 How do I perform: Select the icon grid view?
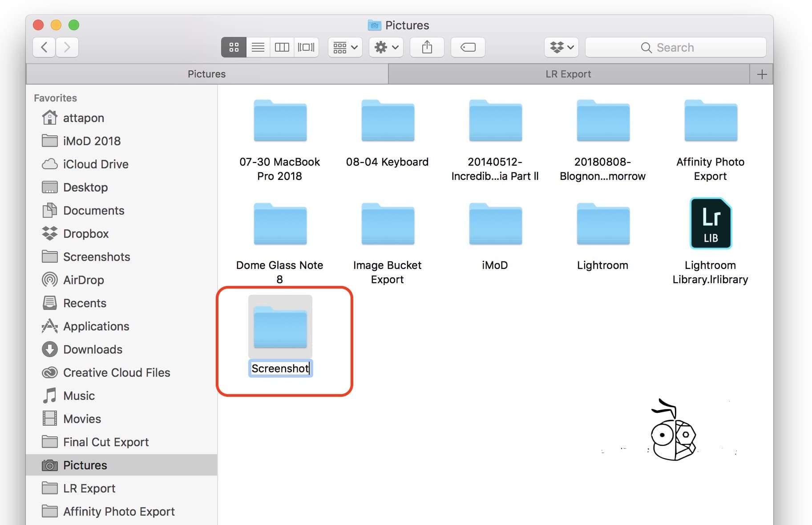234,47
